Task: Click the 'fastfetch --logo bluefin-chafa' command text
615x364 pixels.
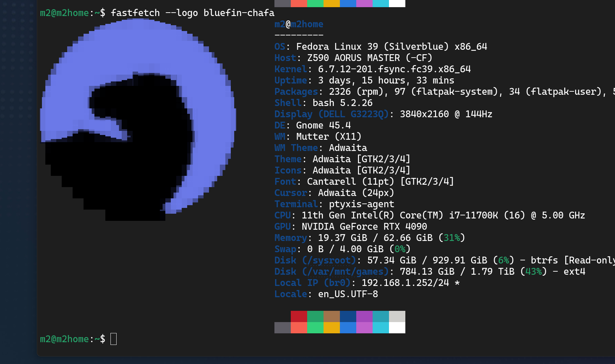Action: 193,13
